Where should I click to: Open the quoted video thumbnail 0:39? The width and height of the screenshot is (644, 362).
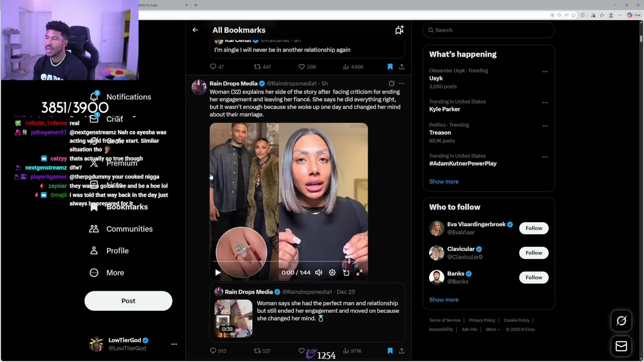(233, 318)
